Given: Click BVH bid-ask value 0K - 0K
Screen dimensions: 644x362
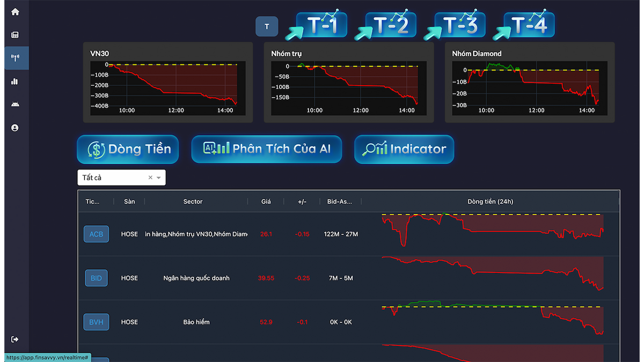Looking at the screenshot, I should pyautogui.click(x=341, y=322).
